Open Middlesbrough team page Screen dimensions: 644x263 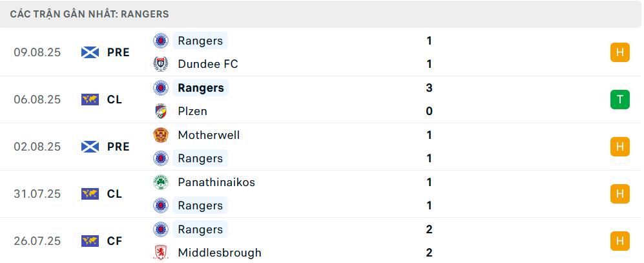[219, 253]
